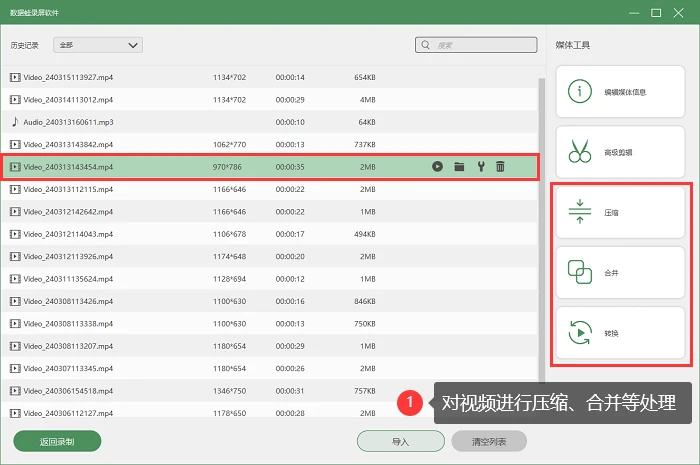Image resolution: width=700 pixels, height=465 pixels.
Task: Expand the 历史记录 全部 filter dropdown
Action: [x=98, y=45]
